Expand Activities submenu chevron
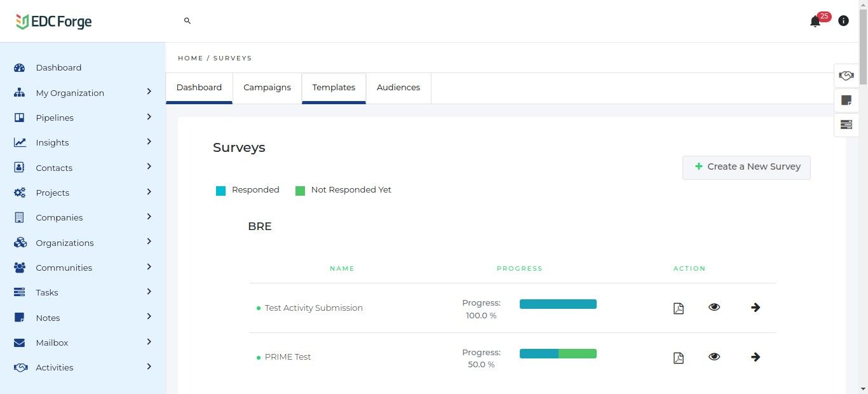 click(149, 366)
